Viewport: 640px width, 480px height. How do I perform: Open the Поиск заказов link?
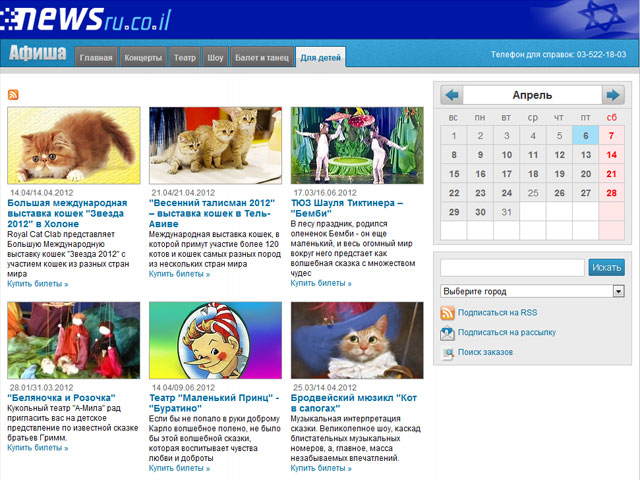(x=485, y=352)
